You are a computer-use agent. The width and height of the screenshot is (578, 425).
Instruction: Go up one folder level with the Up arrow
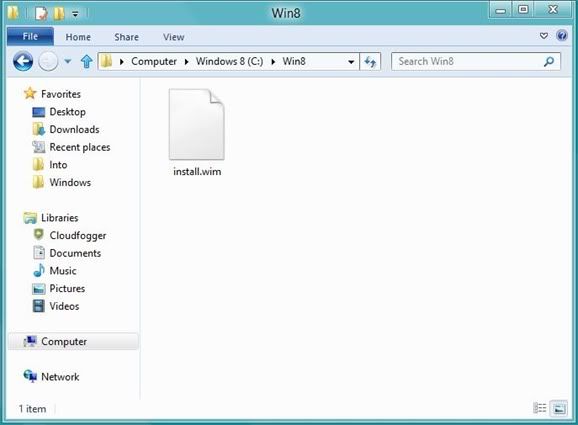(87, 62)
